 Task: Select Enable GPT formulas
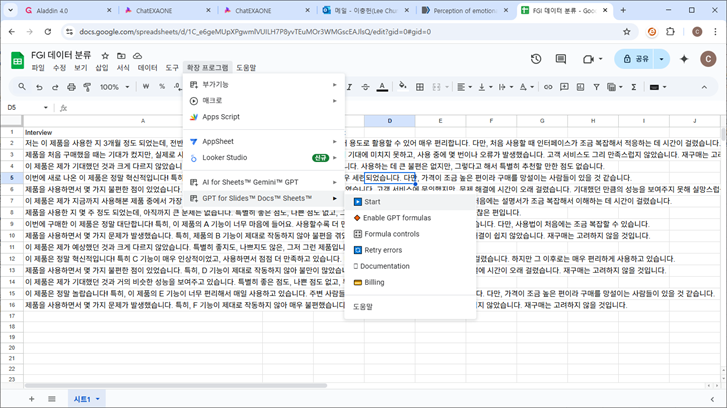[x=410, y=218]
